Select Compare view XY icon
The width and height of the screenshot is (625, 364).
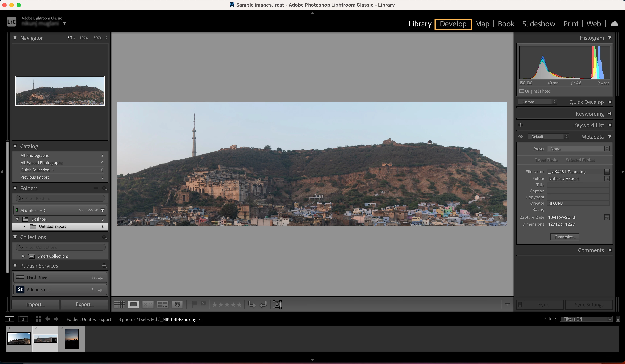click(x=148, y=304)
